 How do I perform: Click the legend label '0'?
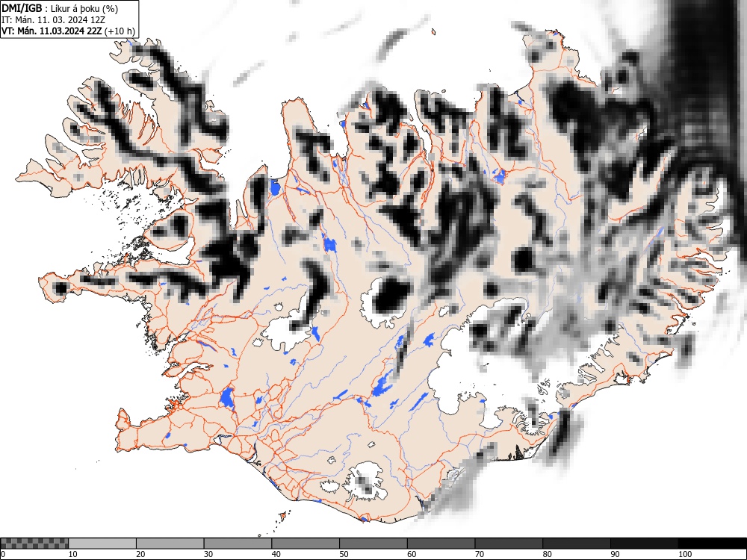click(3, 554)
